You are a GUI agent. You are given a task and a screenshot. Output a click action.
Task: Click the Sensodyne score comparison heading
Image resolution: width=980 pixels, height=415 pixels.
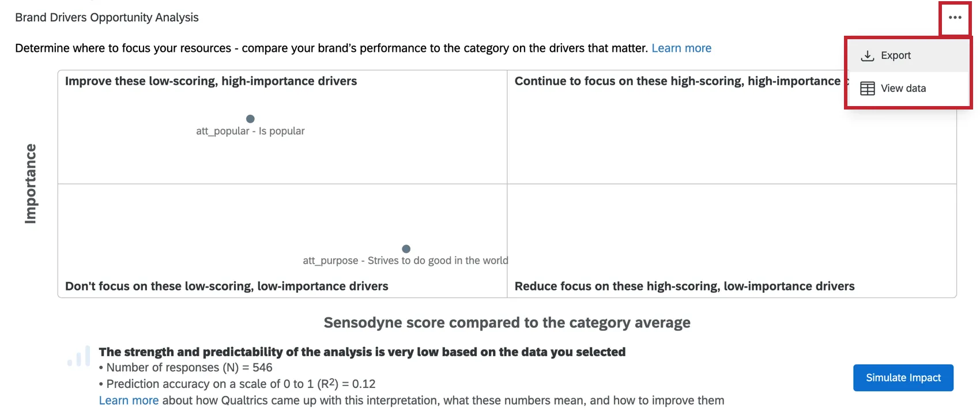pyautogui.click(x=507, y=322)
